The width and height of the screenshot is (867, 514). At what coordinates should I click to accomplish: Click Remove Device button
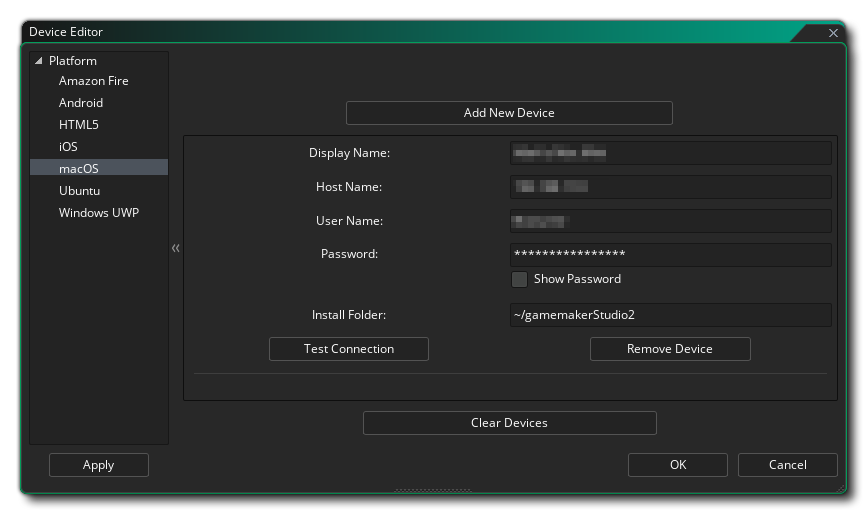coord(669,349)
